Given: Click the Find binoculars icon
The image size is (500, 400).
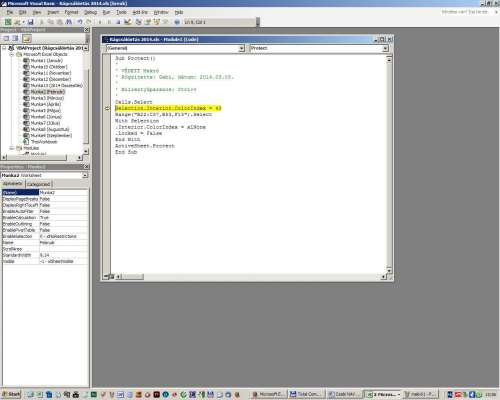Looking at the screenshot, I should tap(69, 22).
